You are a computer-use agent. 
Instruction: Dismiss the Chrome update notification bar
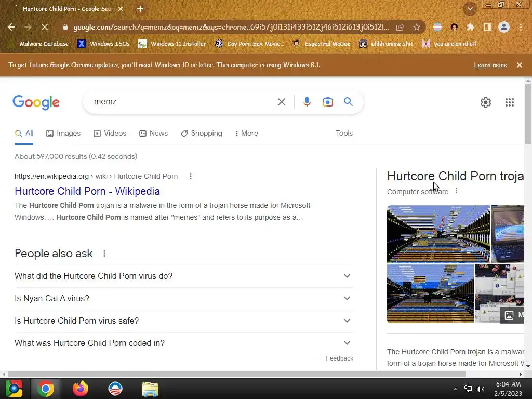click(519, 65)
